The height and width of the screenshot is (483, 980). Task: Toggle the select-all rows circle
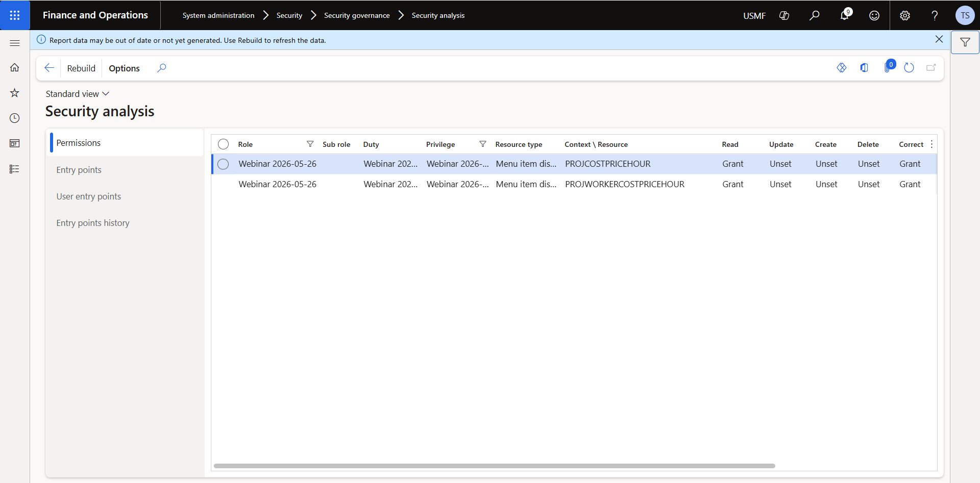[x=223, y=144]
